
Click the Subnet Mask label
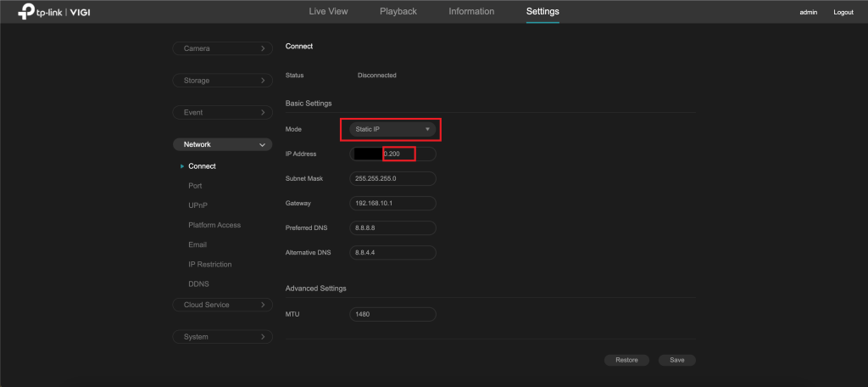tap(304, 178)
